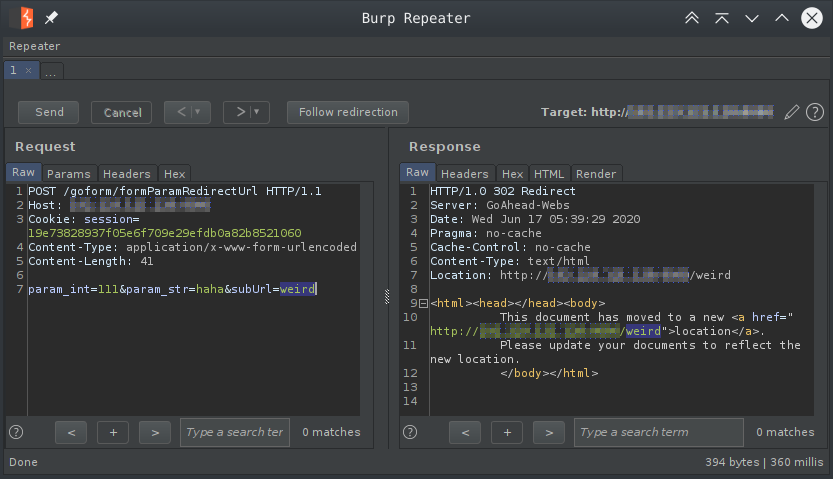Click the double up-arrow title bar icon
The width and height of the screenshot is (833, 479).
[x=692, y=18]
